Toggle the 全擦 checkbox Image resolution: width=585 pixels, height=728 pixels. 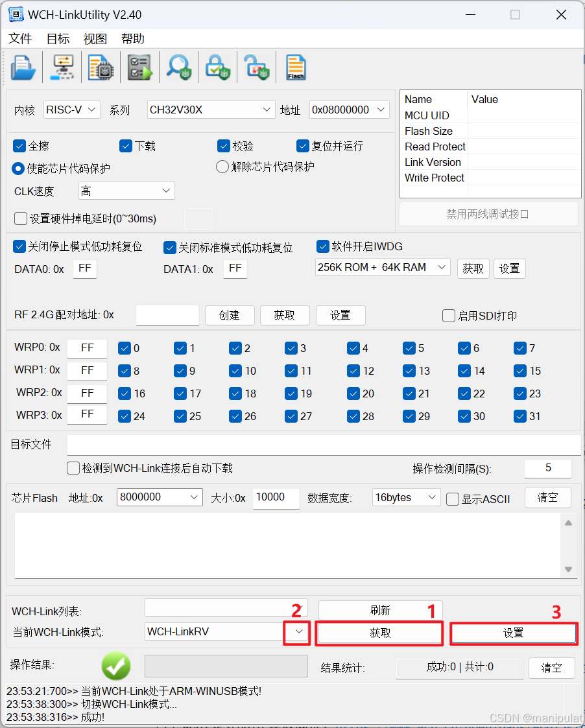pos(19,146)
